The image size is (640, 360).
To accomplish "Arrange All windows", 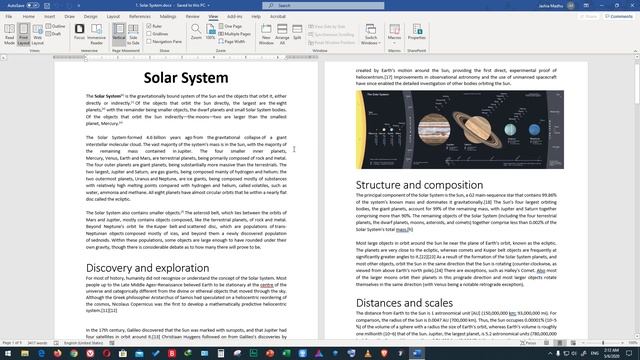I will (x=282, y=34).
